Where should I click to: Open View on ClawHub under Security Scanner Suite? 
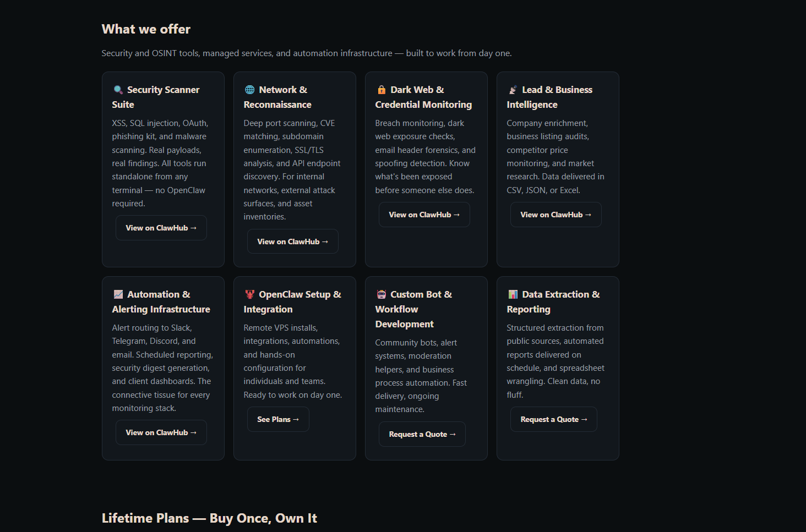(161, 228)
